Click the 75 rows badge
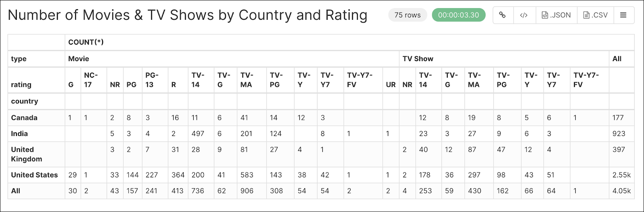This screenshot has height=212, width=644. (x=407, y=15)
